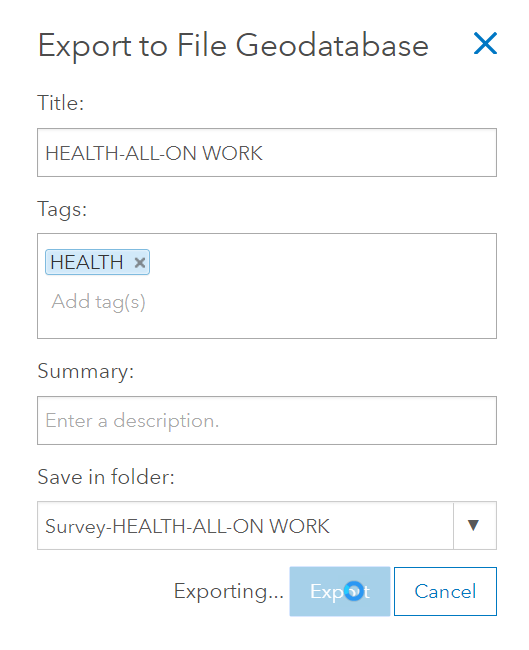
Task: Click blank area below the Add tag(s) placeholder
Action: pos(267,326)
